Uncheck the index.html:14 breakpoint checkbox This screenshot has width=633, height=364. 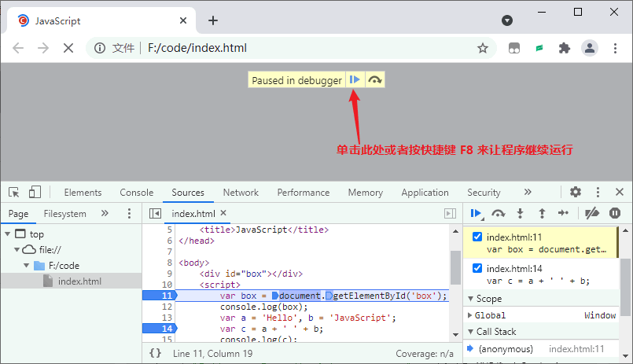tap(477, 268)
